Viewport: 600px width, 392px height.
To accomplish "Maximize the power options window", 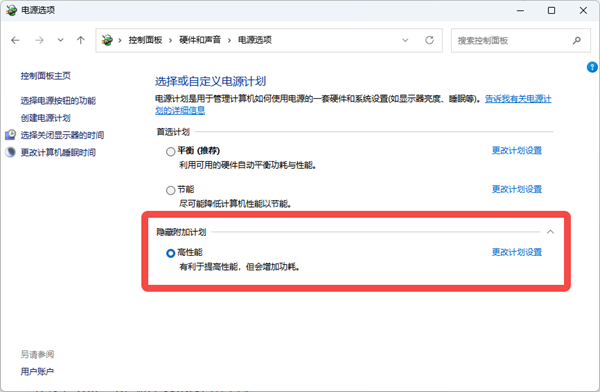I will coord(551,11).
